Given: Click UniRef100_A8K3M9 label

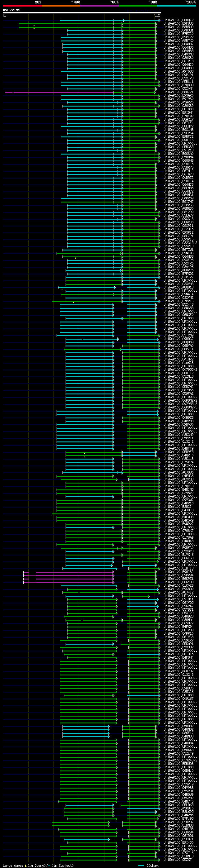Looking at the screenshot, I should click(x=178, y=435).
